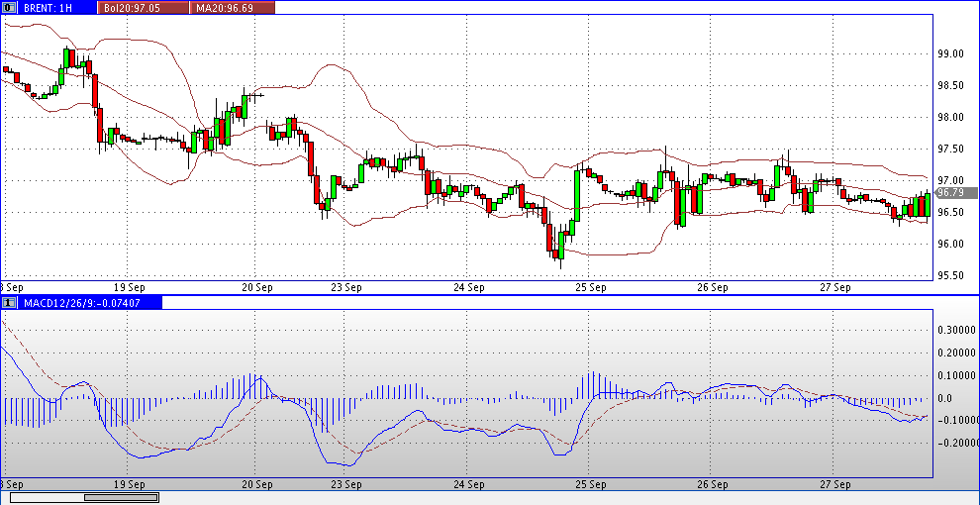The height and width of the screenshot is (505, 980).
Task: Click 24 Sep on price chart date axis
Action: point(470,287)
